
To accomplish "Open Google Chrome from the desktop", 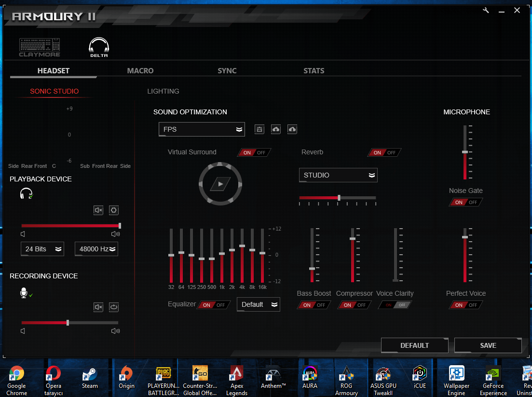I will click(x=16, y=381).
